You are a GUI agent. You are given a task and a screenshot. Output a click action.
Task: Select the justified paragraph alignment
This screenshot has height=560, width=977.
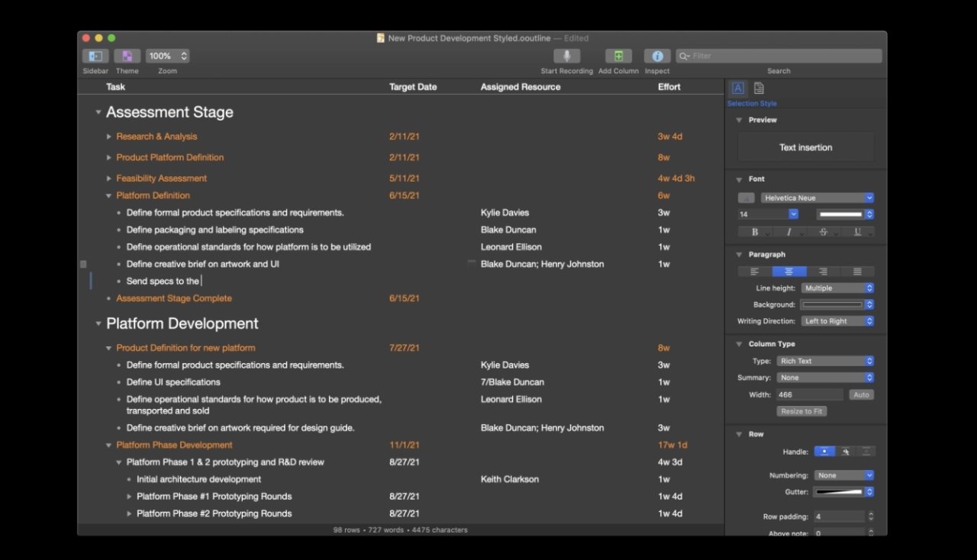[857, 271]
